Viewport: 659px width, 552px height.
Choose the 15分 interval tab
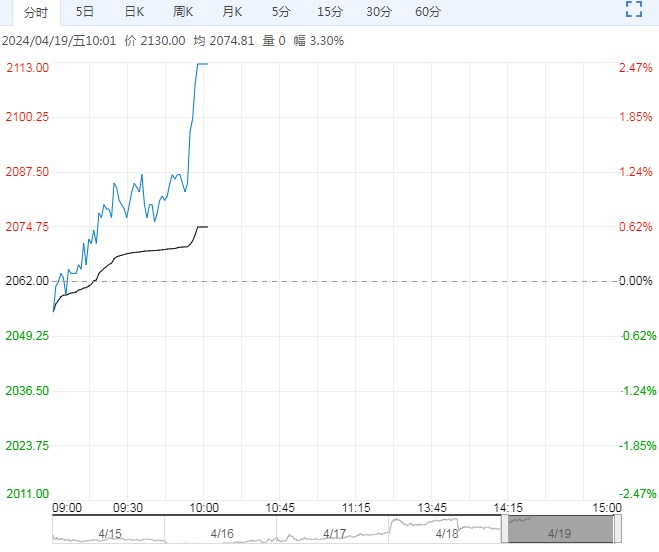tap(329, 12)
